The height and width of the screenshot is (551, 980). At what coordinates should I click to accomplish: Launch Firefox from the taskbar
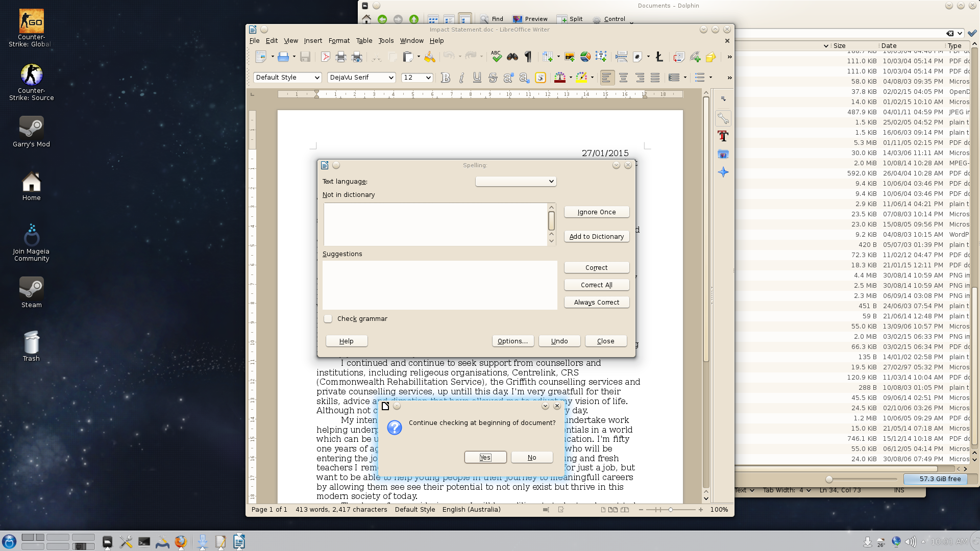[181, 542]
